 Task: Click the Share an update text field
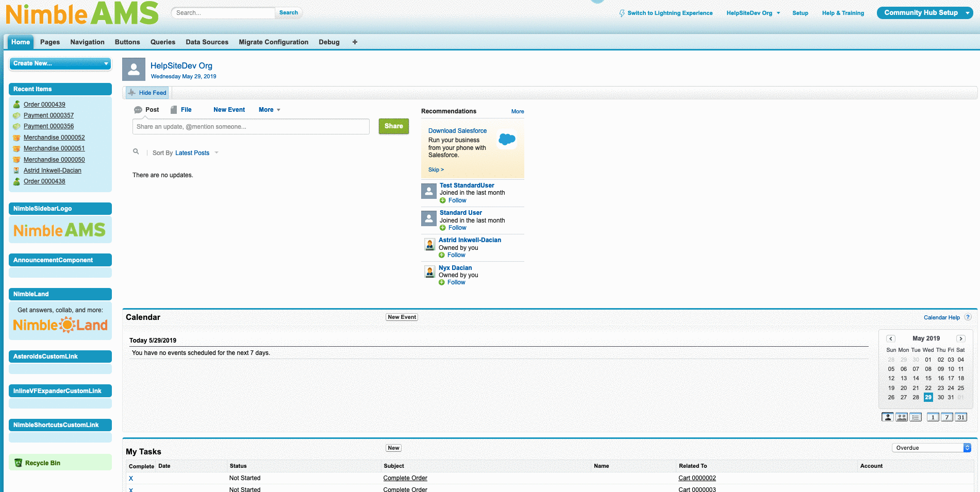(251, 127)
